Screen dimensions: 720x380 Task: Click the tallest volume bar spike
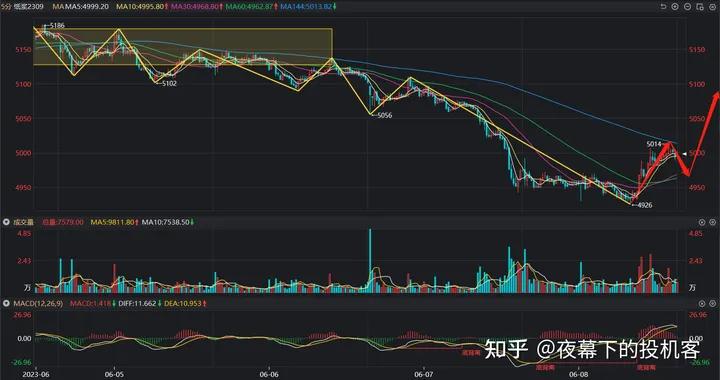[x=370, y=260]
